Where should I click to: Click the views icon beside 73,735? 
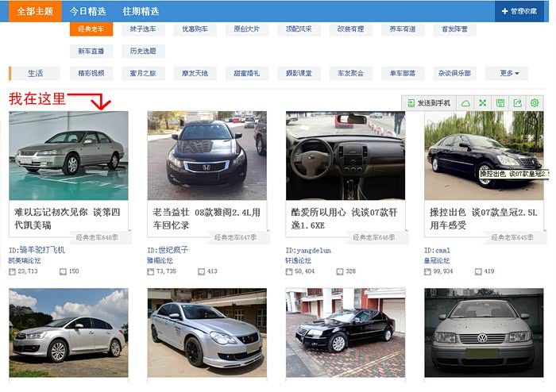point(151,271)
